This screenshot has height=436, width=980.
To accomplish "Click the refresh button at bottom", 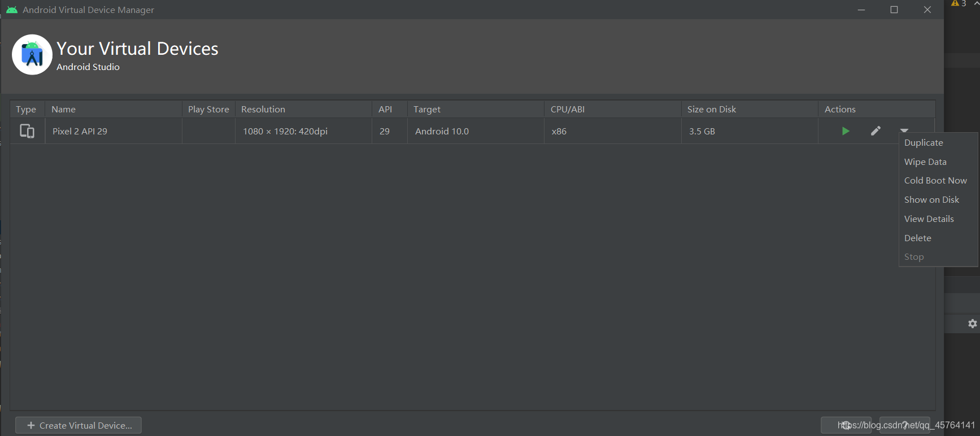I will (x=846, y=425).
